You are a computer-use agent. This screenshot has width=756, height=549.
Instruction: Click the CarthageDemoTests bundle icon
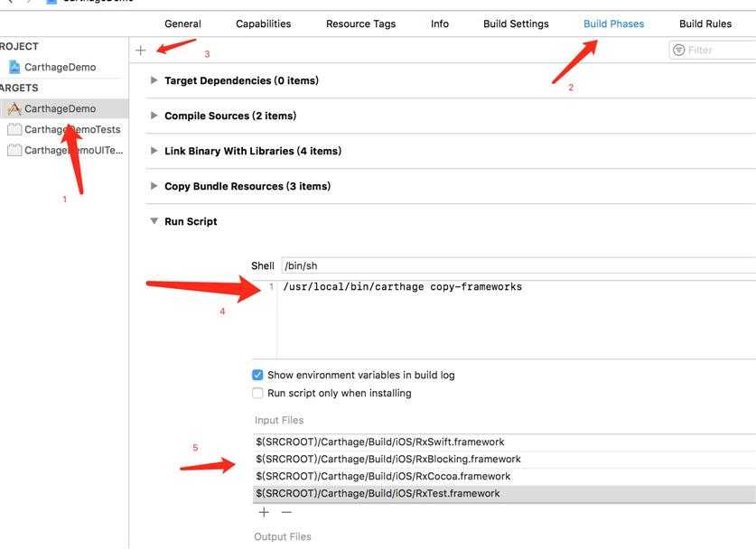coord(14,129)
